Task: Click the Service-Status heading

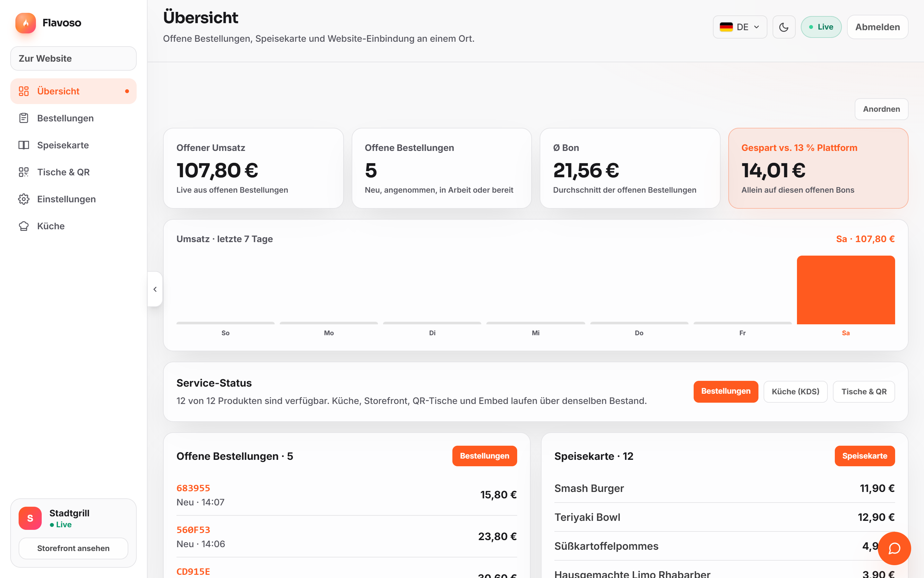Action: (x=214, y=383)
